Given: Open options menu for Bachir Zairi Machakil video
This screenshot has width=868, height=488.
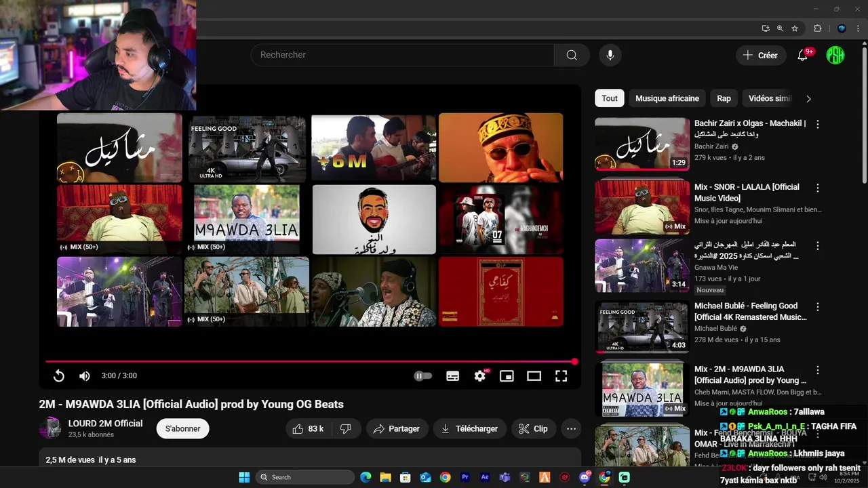Looking at the screenshot, I should click(x=818, y=124).
